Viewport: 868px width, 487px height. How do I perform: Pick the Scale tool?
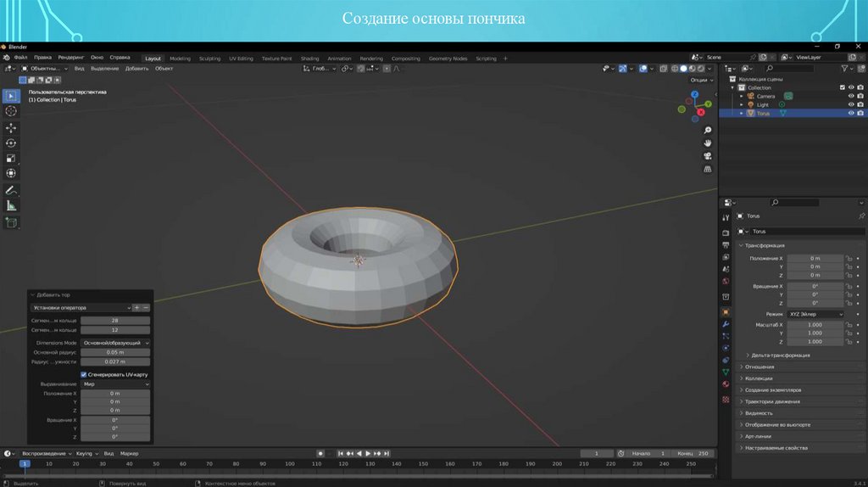tap(11, 158)
